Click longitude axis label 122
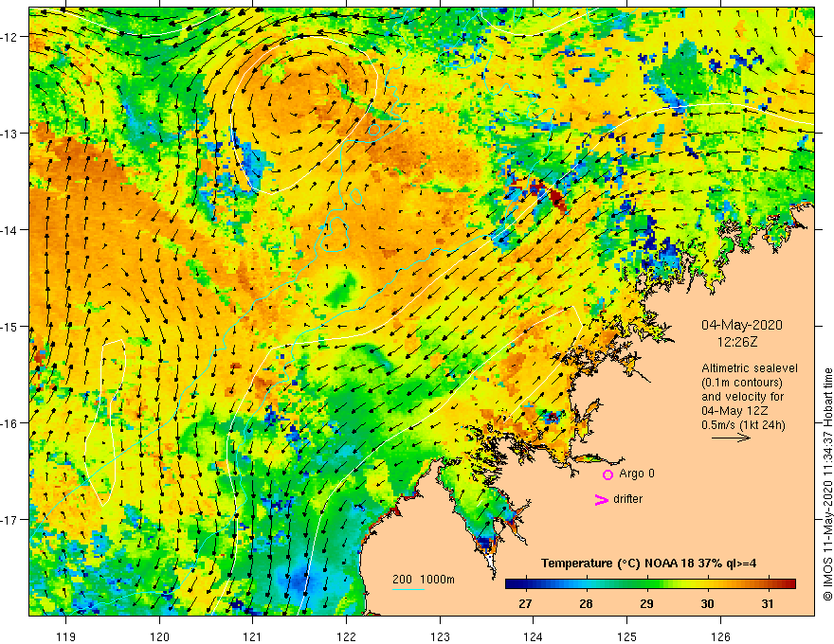This screenshot has width=834, height=644. [346, 636]
